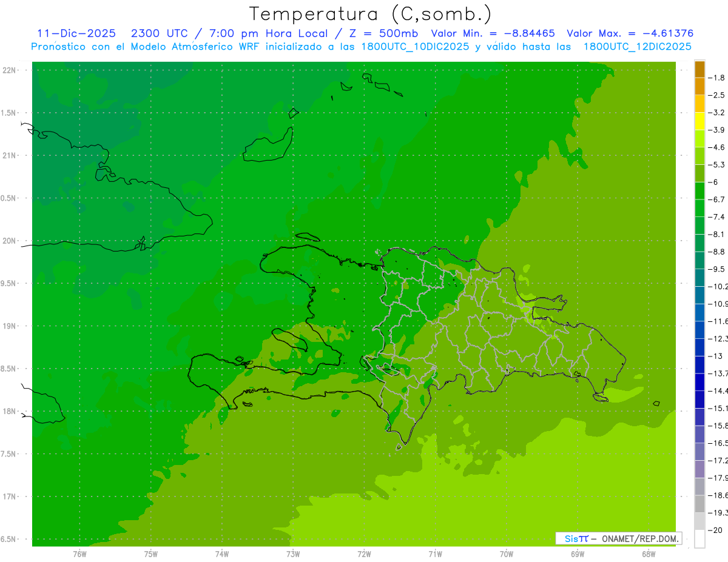Screen dimensions: 728x562
Task: Click the white swatch below the -20 label
Action: coord(699,538)
